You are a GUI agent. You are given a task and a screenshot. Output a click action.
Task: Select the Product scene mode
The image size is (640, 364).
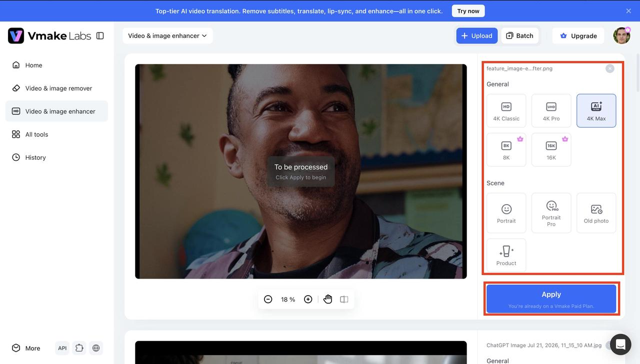(x=506, y=255)
